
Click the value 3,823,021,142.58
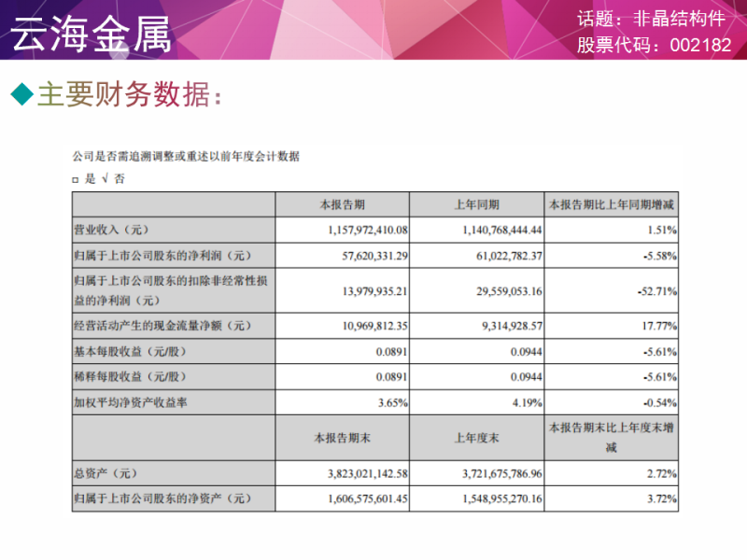[x=368, y=474]
